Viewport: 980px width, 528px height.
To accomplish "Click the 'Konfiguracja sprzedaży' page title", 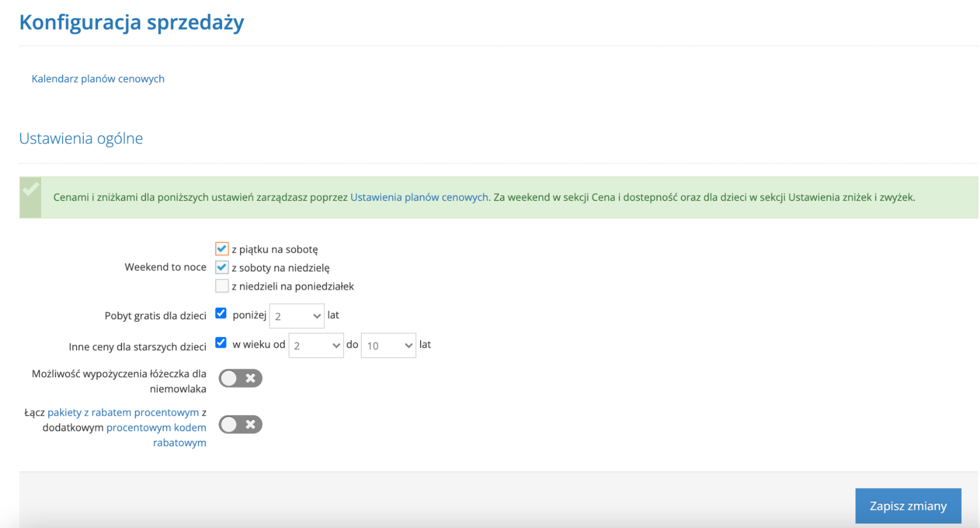I will click(131, 23).
